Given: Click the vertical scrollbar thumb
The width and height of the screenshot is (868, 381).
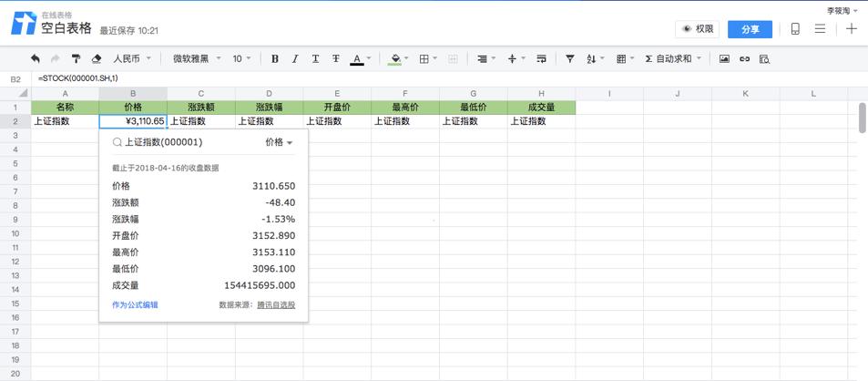Looking at the screenshot, I should coord(863,118).
